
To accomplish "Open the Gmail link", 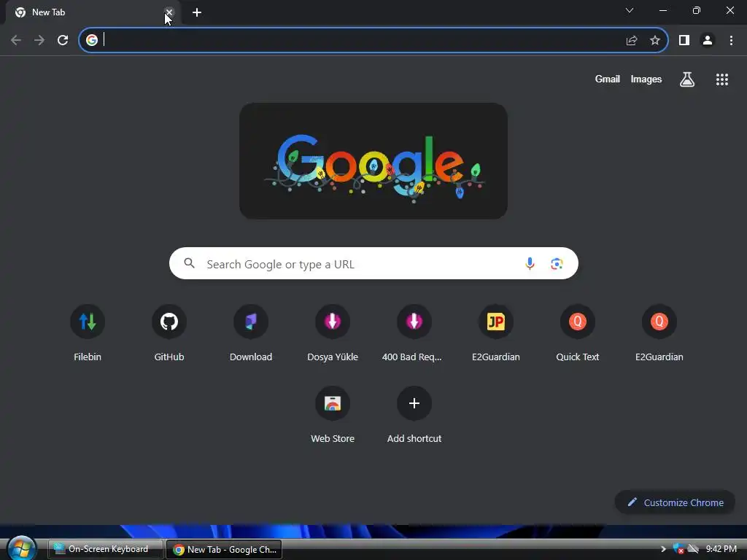I will pyautogui.click(x=608, y=79).
